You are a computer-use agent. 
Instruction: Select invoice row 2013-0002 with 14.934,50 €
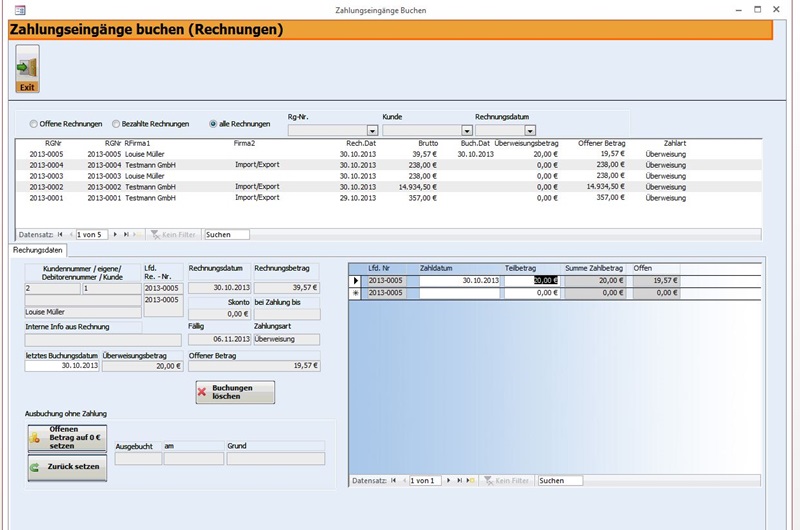[x=389, y=187]
